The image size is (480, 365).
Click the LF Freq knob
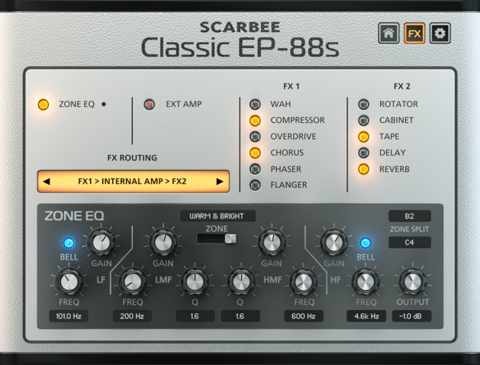tap(69, 282)
